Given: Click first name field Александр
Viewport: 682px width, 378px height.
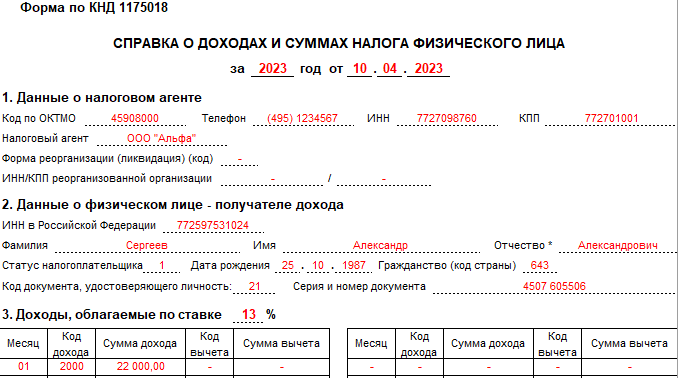Looking at the screenshot, I should click(x=380, y=245).
